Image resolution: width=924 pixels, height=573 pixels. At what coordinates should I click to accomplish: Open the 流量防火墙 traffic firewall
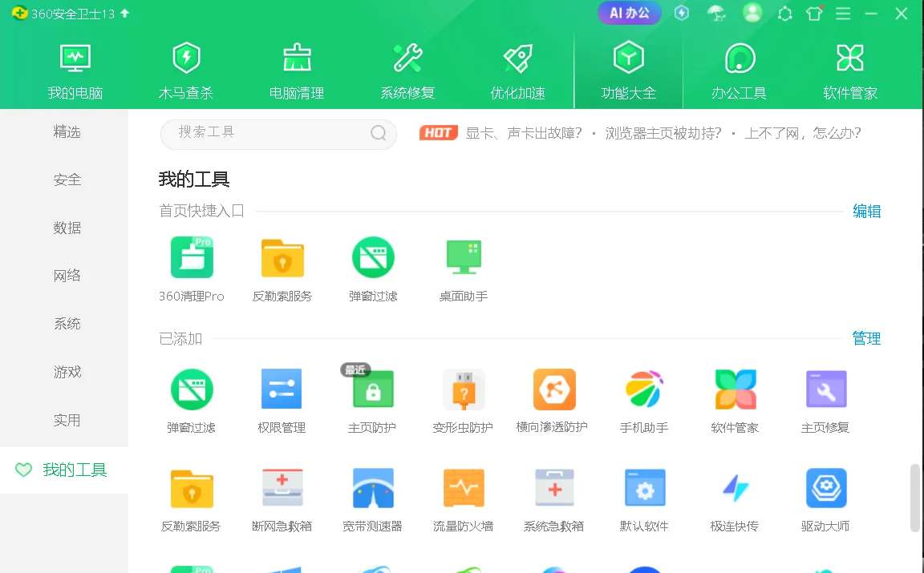[x=464, y=498]
